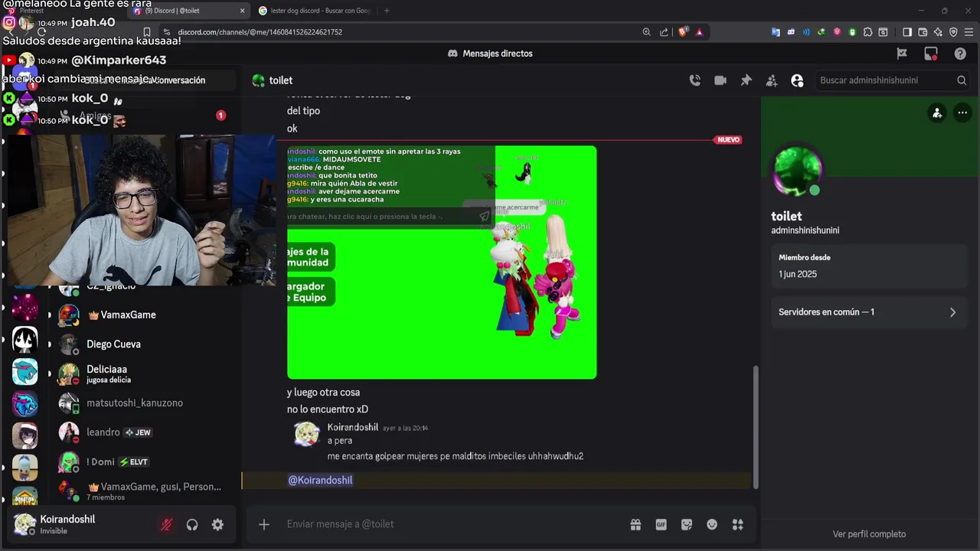Open the GIF picker
Viewport: 980px width, 551px height.
pos(661,524)
